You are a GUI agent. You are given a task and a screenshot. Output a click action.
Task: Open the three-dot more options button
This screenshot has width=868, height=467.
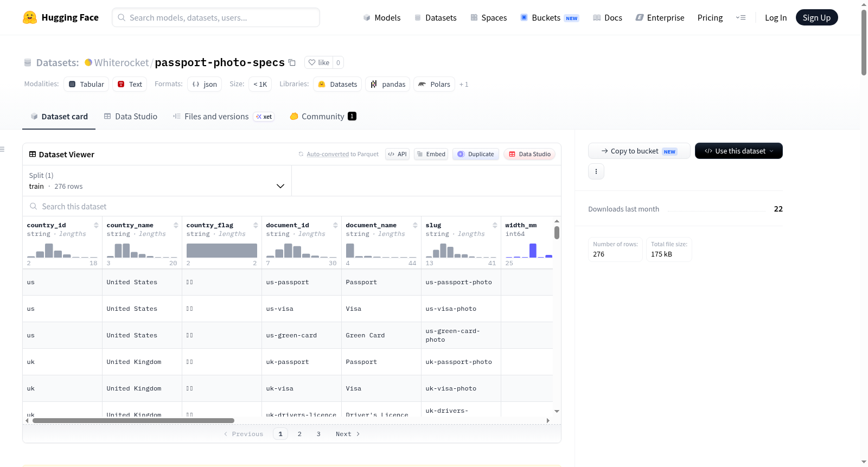[x=596, y=171]
